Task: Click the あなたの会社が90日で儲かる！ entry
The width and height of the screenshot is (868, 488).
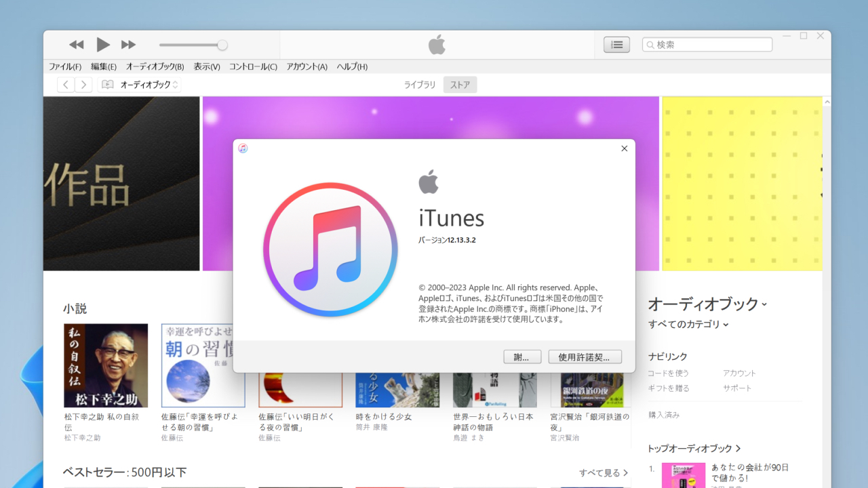Action: coord(750,473)
